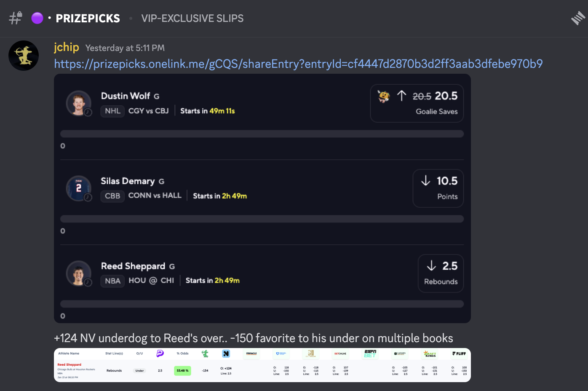Click the Fliff logo in odds table
Screen dimensions: 588x391
459,354
